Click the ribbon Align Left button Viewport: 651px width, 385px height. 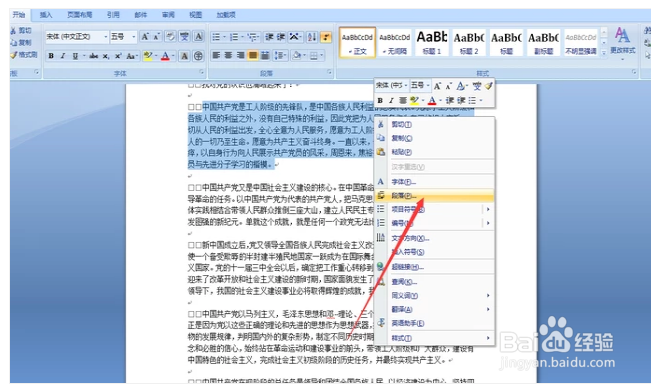pos(216,55)
